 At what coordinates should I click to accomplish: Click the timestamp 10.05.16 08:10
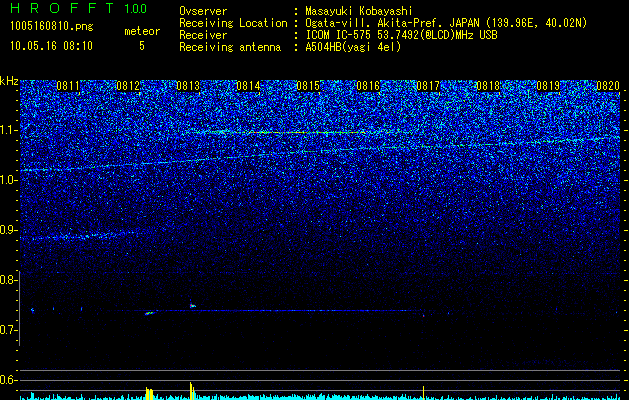(x=51, y=46)
